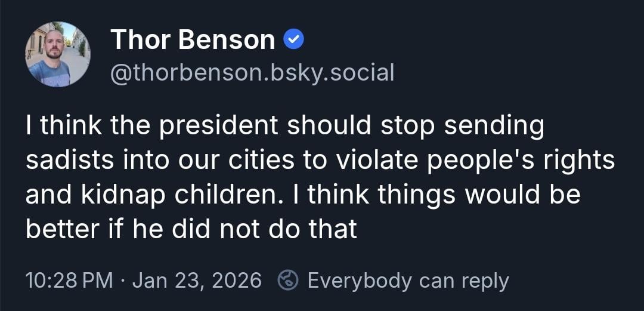Viewport: 644px width, 311px height.
Task: Click the first line of the post text
Action: [x=285, y=126]
